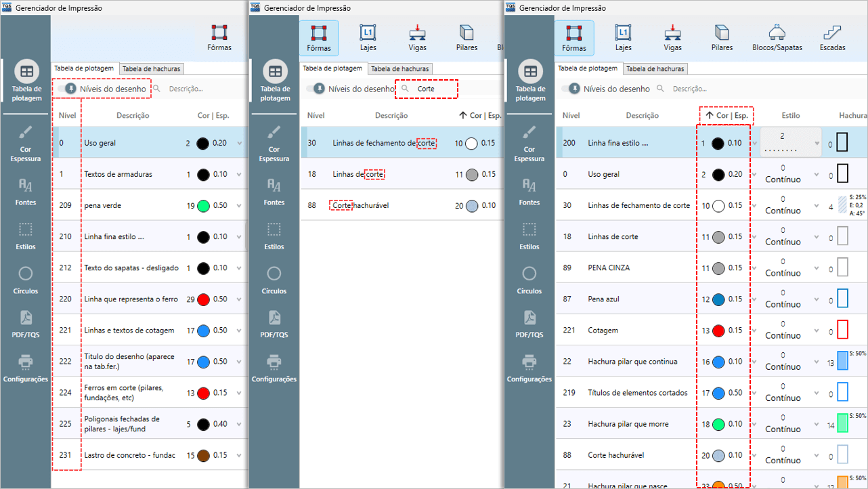The image size is (868, 489).
Task: Sort by the Estilo column header
Action: click(790, 116)
